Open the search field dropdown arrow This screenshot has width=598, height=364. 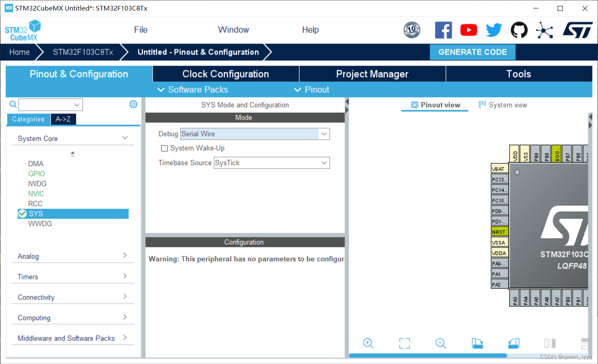click(77, 105)
